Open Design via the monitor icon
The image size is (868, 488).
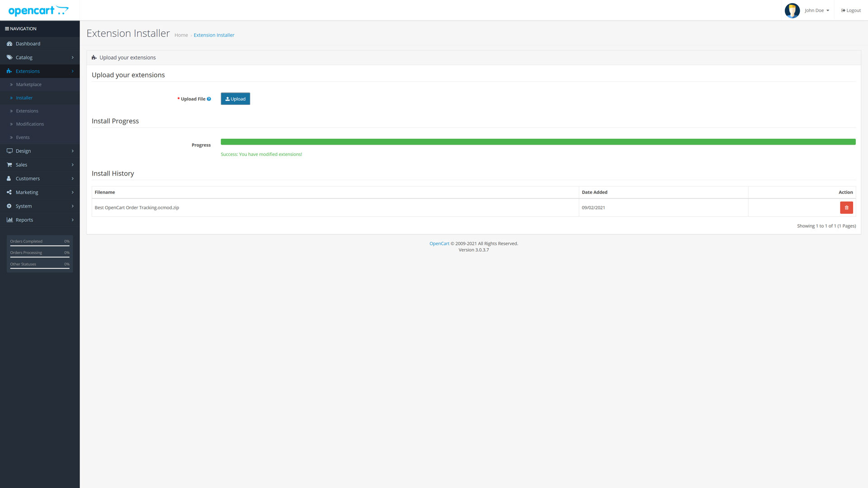(10, 151)
